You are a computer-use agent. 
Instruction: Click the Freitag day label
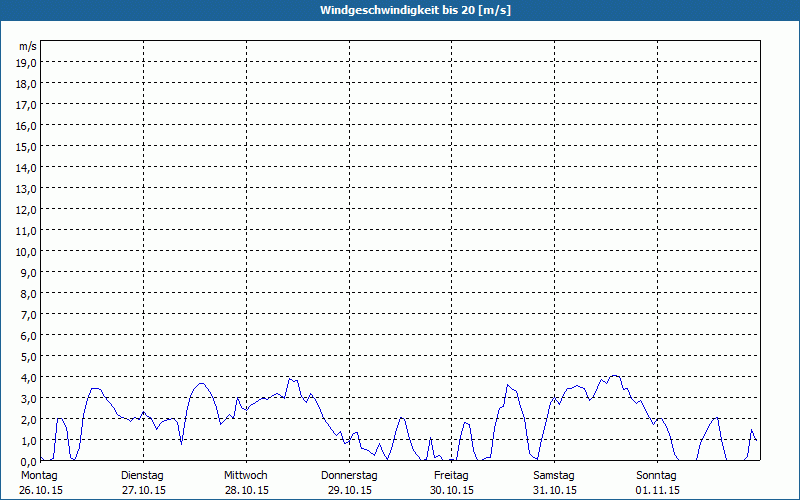(x=451, y=476)
